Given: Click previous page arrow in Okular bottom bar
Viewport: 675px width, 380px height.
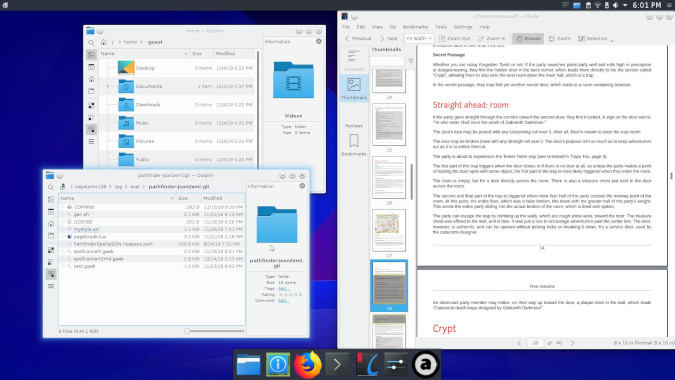Looking at the screenshot, I should (x=519, y=343).
